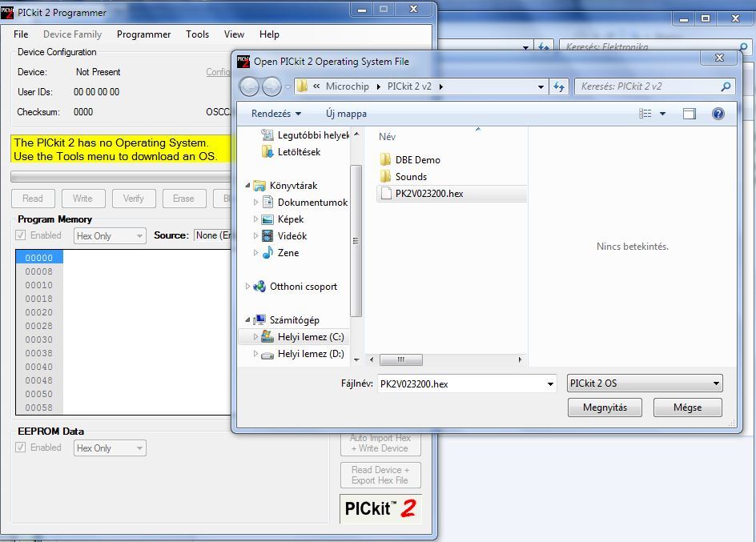
Task: Collapse the Számítógép tree node
Action: tap(247, 320)
